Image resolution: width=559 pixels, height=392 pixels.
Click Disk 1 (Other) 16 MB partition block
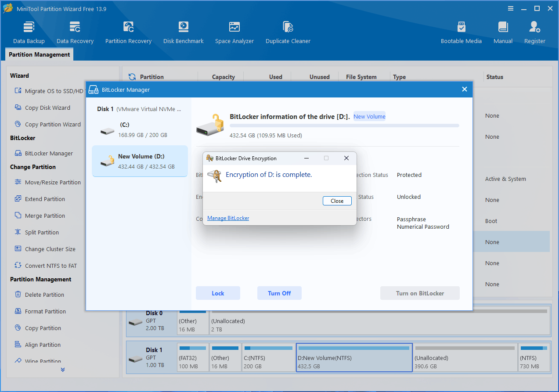225,357
